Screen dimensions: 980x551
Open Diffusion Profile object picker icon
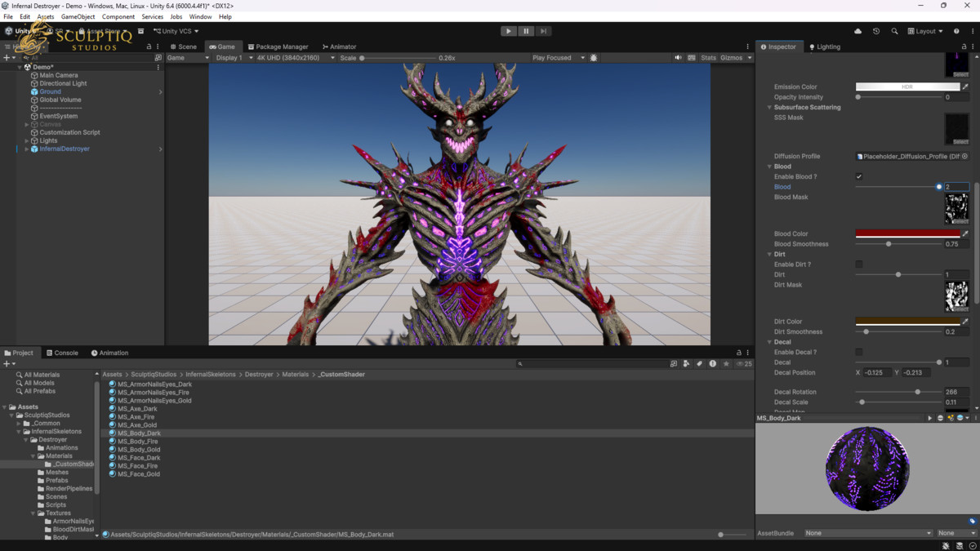point(965,156)
